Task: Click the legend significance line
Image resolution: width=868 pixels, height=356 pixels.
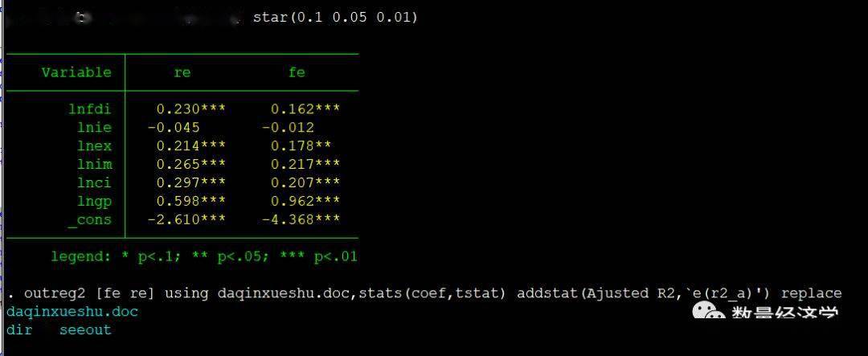Action: pyautogui.click(x=204, y=257)
